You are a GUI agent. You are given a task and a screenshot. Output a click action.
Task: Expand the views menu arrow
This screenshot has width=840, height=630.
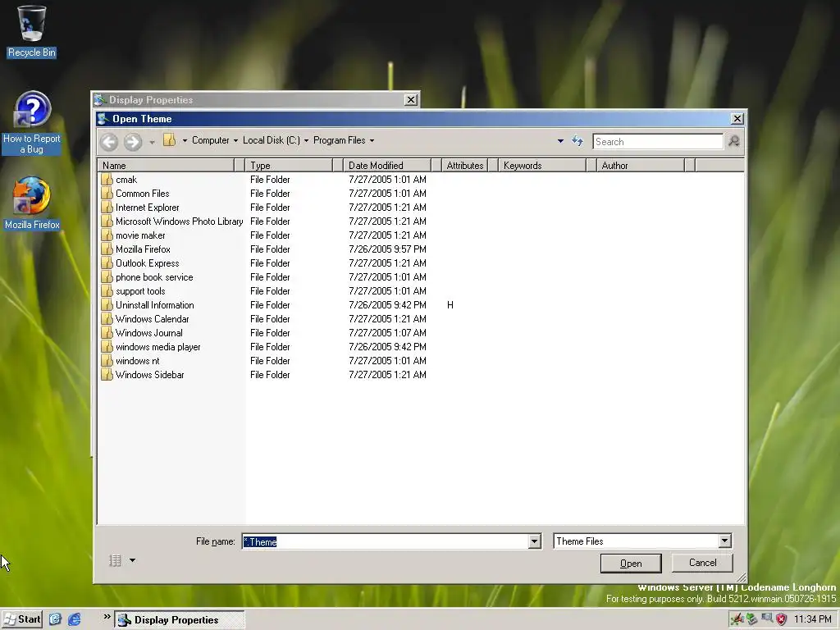coord(132,560)
